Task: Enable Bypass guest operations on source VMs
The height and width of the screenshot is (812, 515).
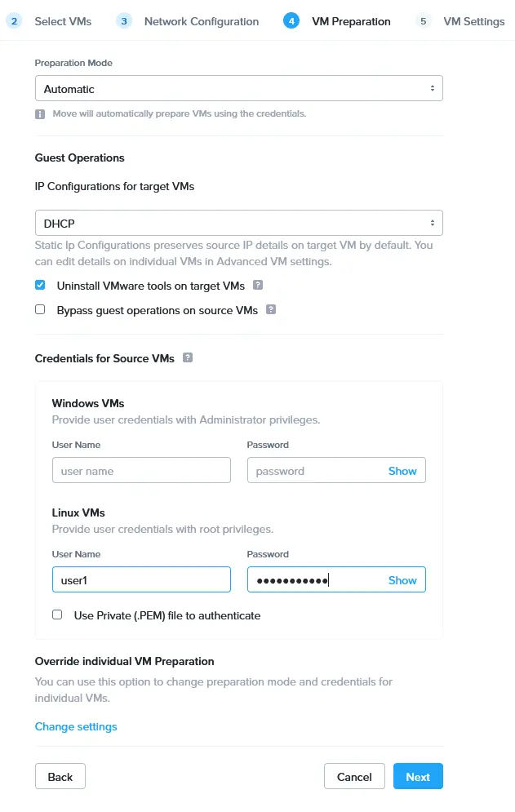Action: click(x=40, y=309)
